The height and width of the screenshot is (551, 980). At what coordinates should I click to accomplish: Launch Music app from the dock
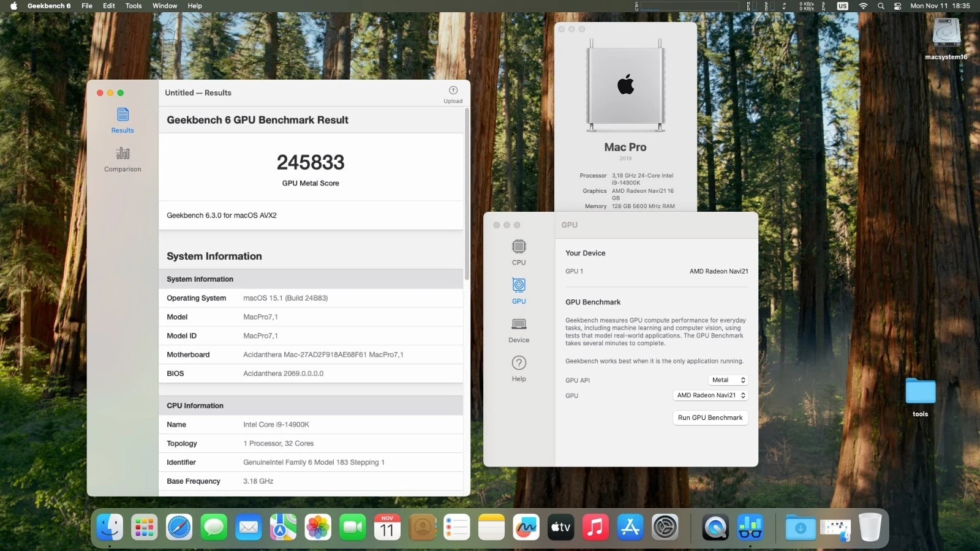coord(595,527)
